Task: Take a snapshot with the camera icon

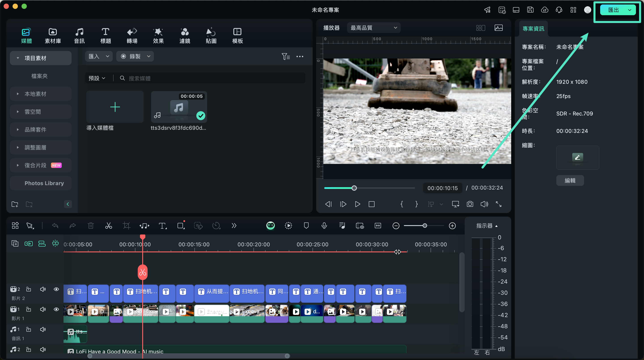Action: [470, 204]
